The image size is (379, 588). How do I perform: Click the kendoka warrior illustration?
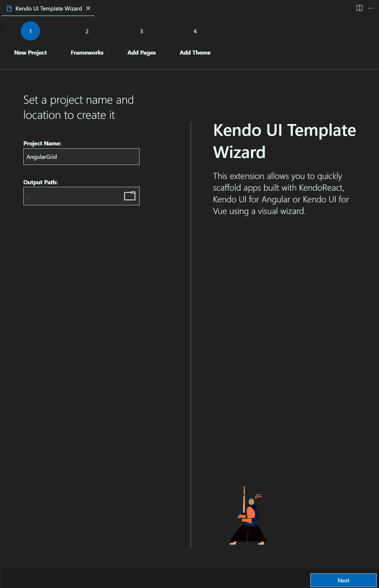click(x=248, y=516)
